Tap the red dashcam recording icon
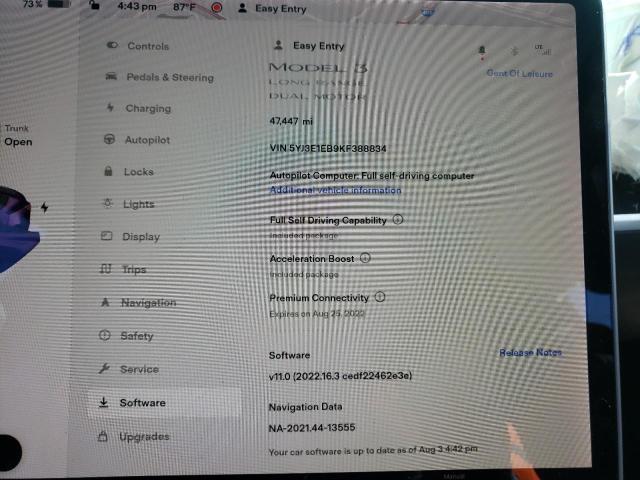The width and height of the screenshot is (640, 480). pyautogui.click(x=217, y=7)
